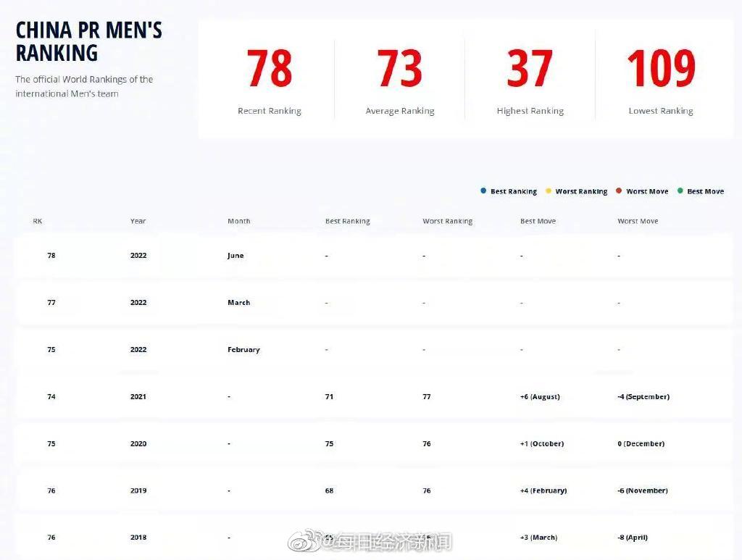
Task: Click the Best Ranking column header
Action: coord(347,222)
